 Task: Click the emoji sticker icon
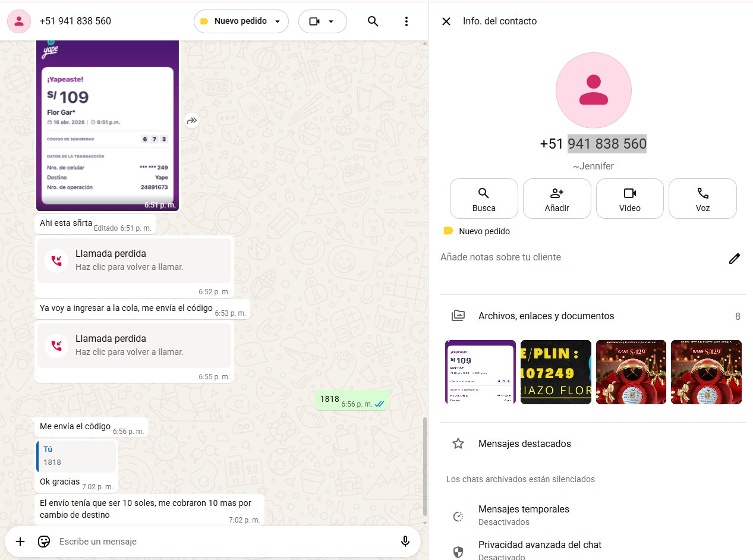44,542
